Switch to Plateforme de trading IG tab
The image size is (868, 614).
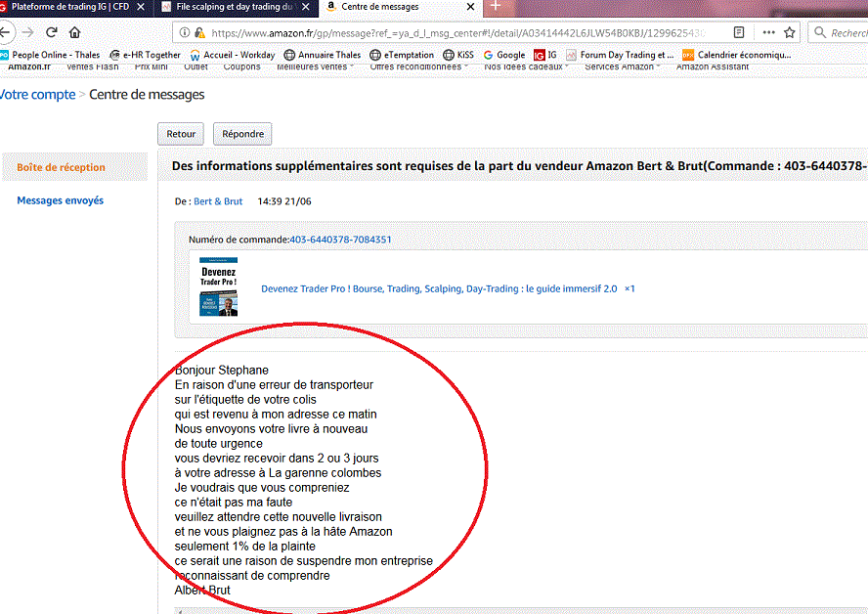coord(69,7)
